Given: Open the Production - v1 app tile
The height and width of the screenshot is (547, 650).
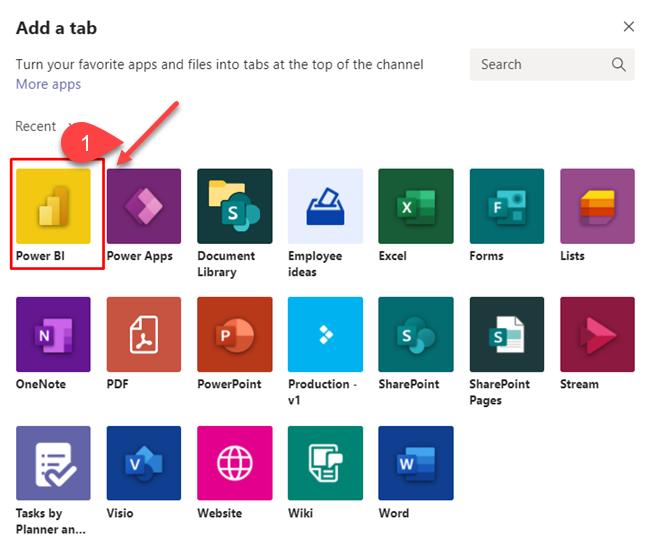Looking at the screenshot, I should pos(325,334).
